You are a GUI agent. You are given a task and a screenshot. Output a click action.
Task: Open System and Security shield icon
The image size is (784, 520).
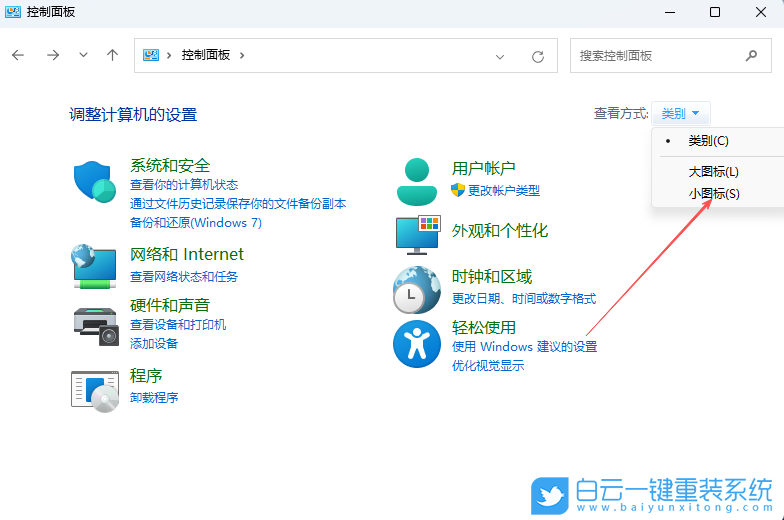[x=94, y=182]
